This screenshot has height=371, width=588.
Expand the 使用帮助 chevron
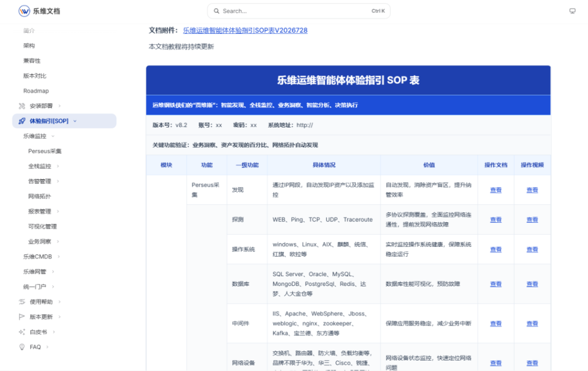(59, 302)
